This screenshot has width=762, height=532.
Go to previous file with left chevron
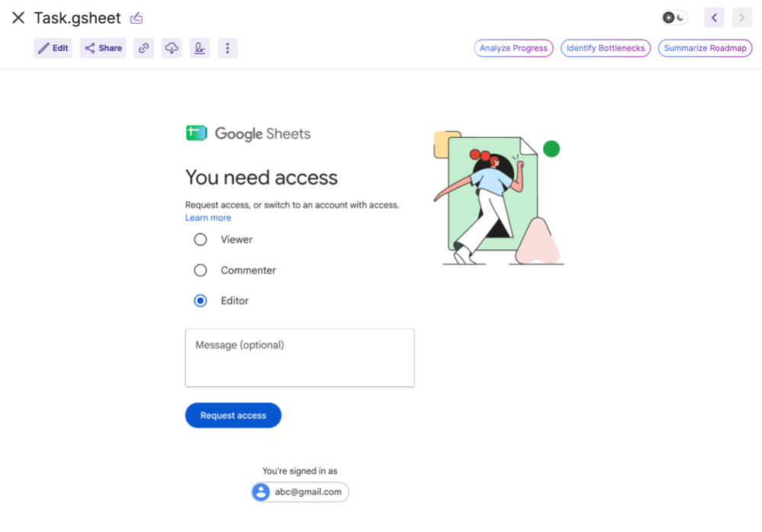(715, 18)
